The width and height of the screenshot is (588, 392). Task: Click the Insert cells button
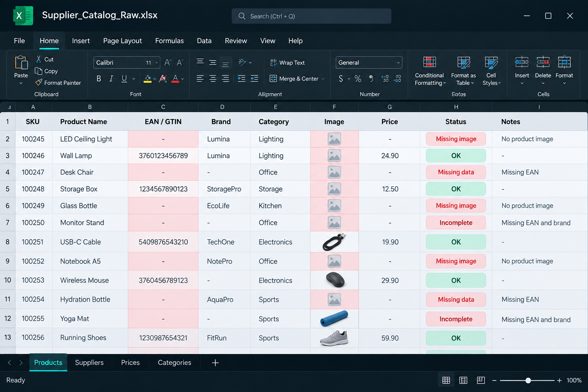[522, 70]
